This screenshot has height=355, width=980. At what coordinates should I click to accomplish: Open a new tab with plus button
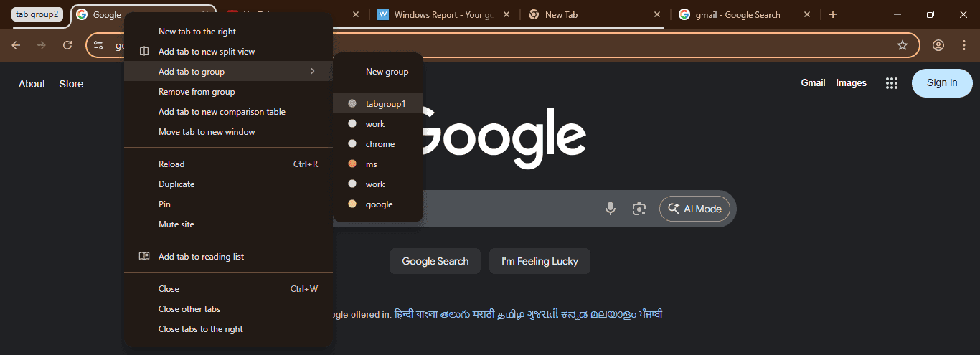(833, 14)
